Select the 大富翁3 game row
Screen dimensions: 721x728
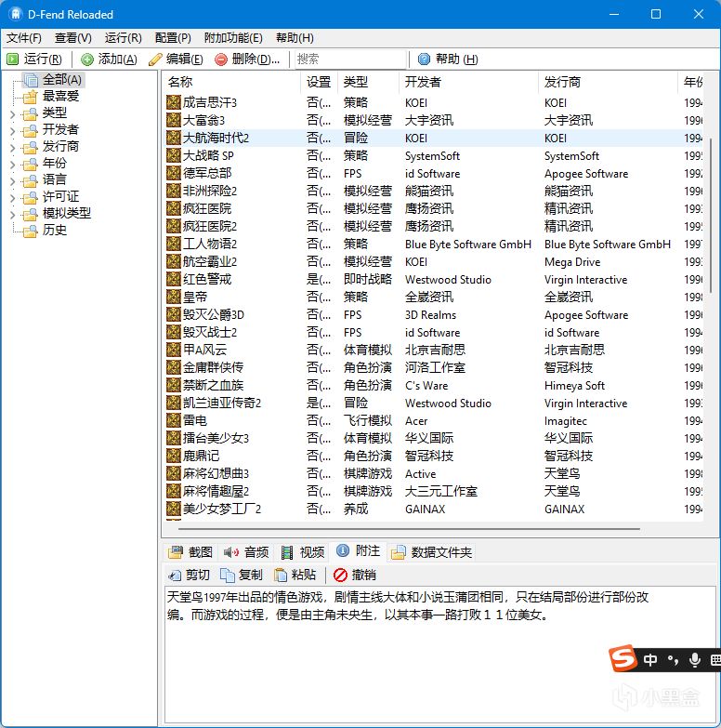[434, 120]
